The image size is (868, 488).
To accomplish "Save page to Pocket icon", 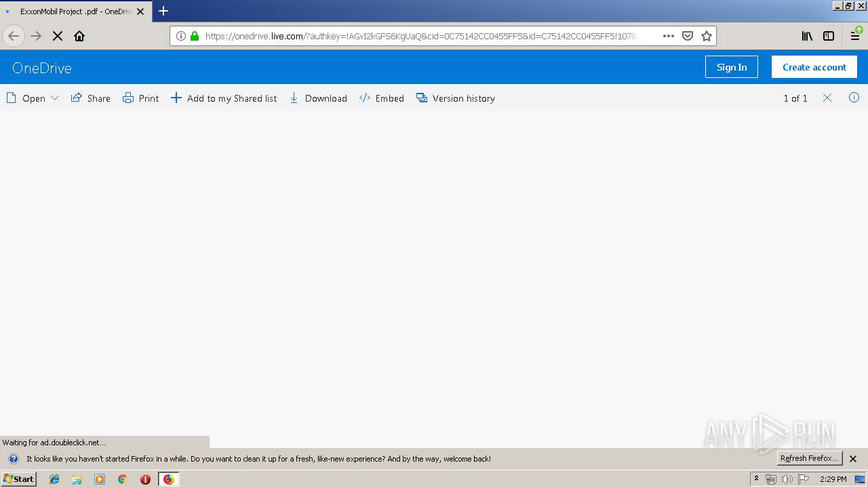I will 688,36.
